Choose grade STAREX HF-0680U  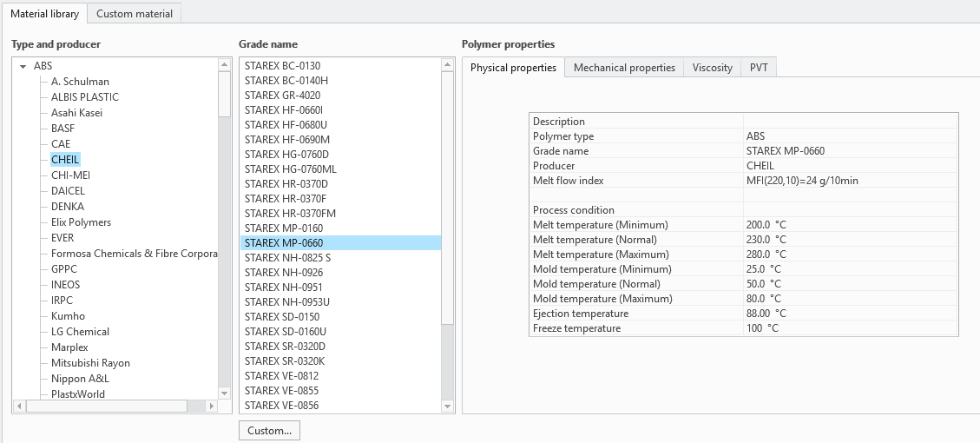[340, 124]
